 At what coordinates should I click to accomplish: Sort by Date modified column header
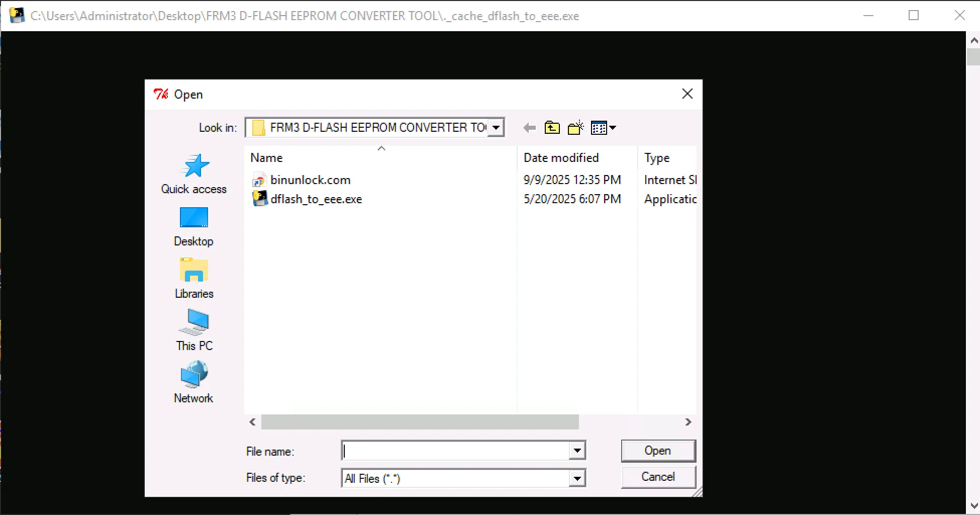click(x=561, y=158)
